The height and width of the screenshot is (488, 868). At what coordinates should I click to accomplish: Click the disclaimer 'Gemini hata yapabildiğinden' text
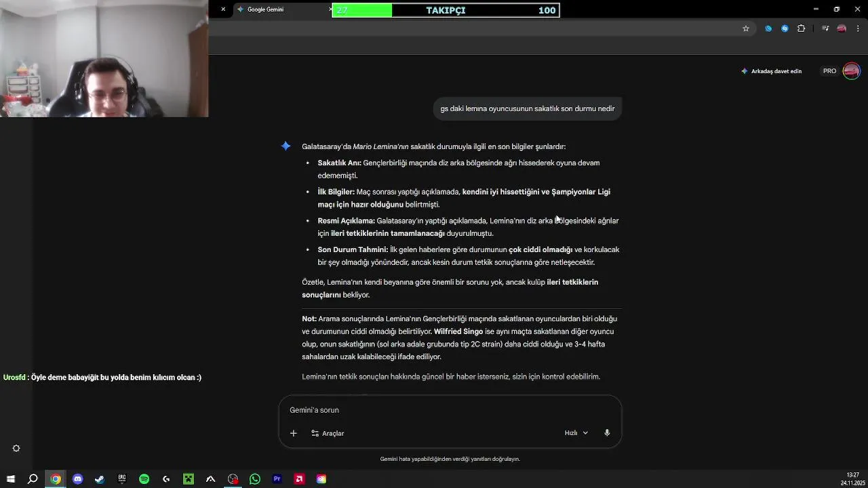[x=450, y=459]
